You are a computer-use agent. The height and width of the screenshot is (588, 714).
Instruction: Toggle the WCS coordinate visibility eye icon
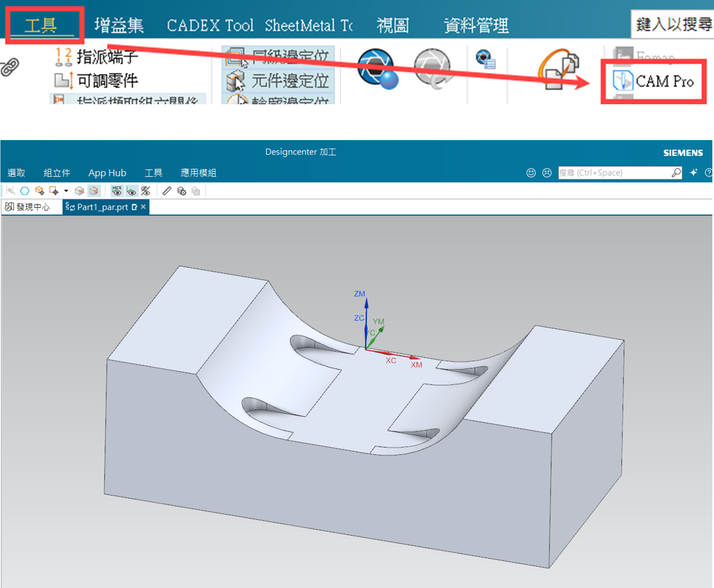coord(131,191)
